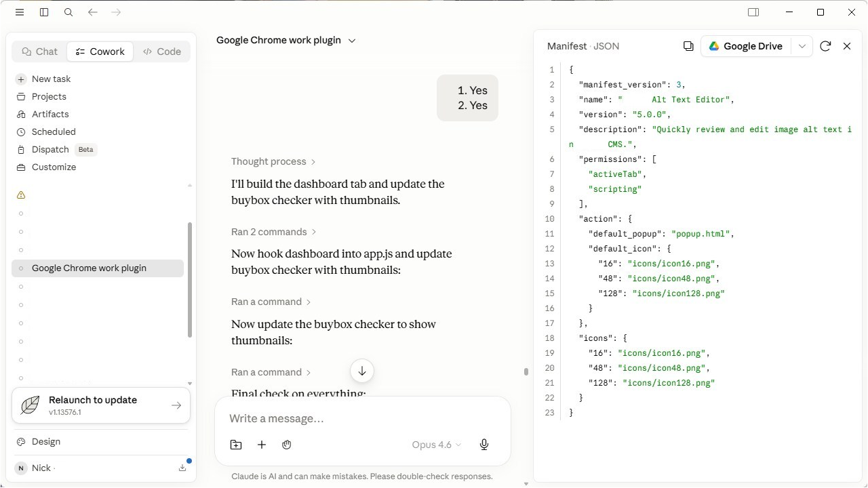The height and width of the screenshot is (488, 868).
Task: Click the Artifacts icon
Action: (x=21, y=114)
